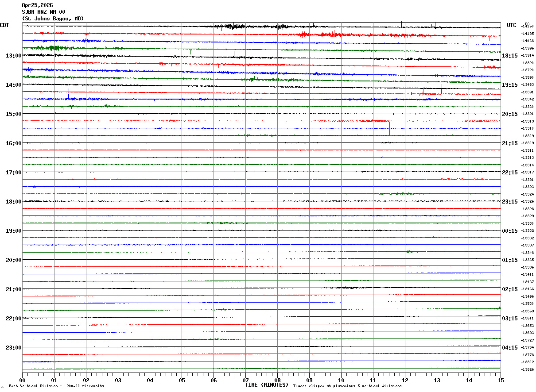This screenshot has height=392, width=536.
Task: Pick minute 08 on the time axis
Action: point(277,380)
